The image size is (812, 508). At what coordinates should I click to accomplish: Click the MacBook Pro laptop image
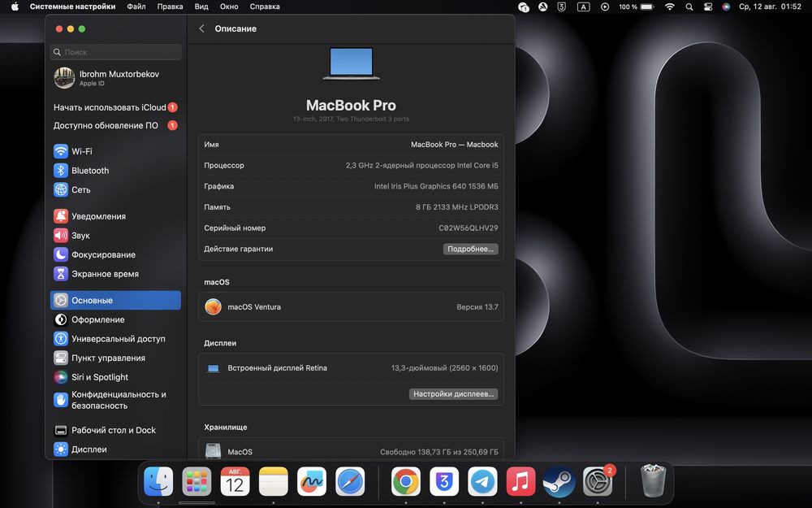351,63
